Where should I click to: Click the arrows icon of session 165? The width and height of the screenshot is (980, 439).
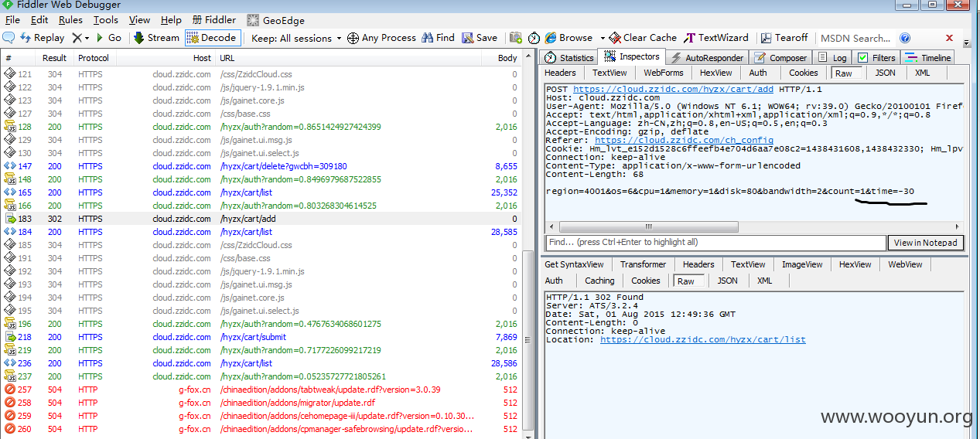click(x=9, y=192)
